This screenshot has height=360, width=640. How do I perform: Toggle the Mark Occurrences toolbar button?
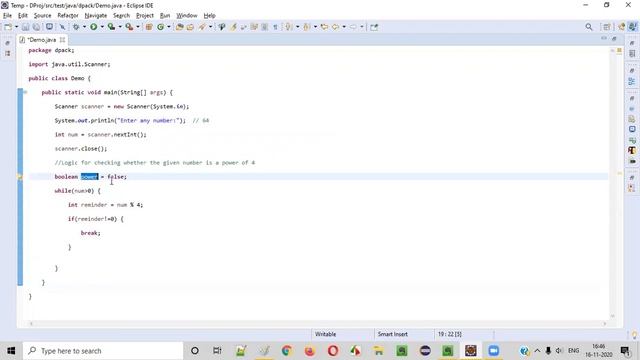[x=233, y=27]
